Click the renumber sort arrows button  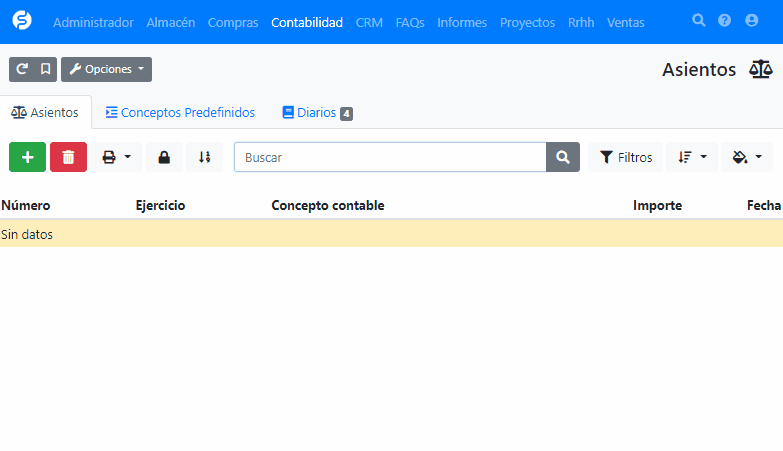[204, 157]
